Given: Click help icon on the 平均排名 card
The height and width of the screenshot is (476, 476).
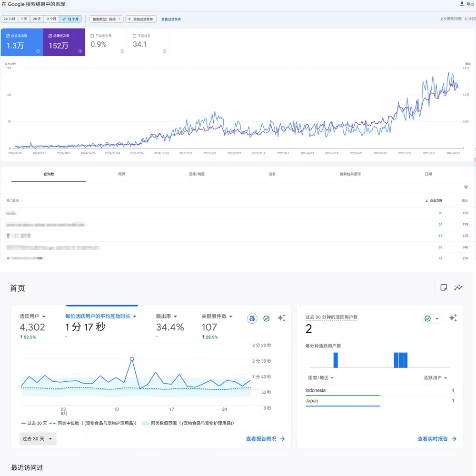Looking at the screenshot, I should [x=164, y=51].
